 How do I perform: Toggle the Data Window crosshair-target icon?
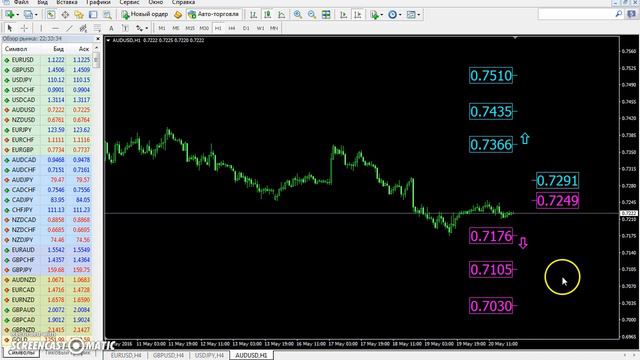coord(65,15)
